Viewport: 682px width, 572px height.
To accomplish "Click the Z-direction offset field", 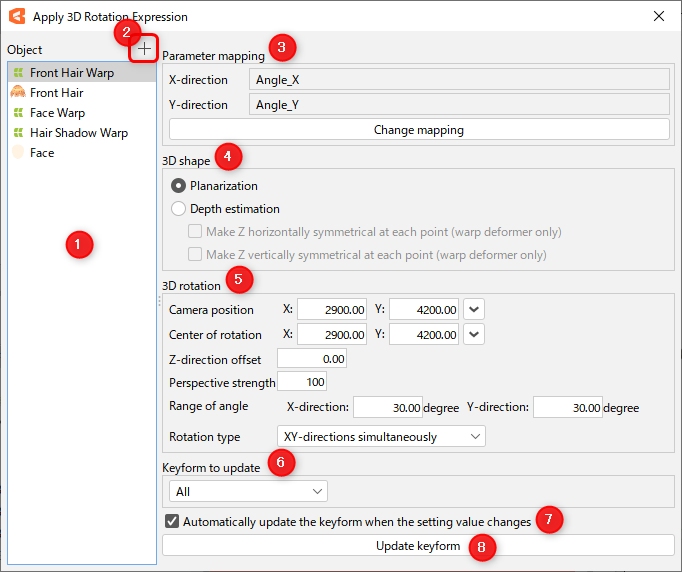I will [312, 358].
